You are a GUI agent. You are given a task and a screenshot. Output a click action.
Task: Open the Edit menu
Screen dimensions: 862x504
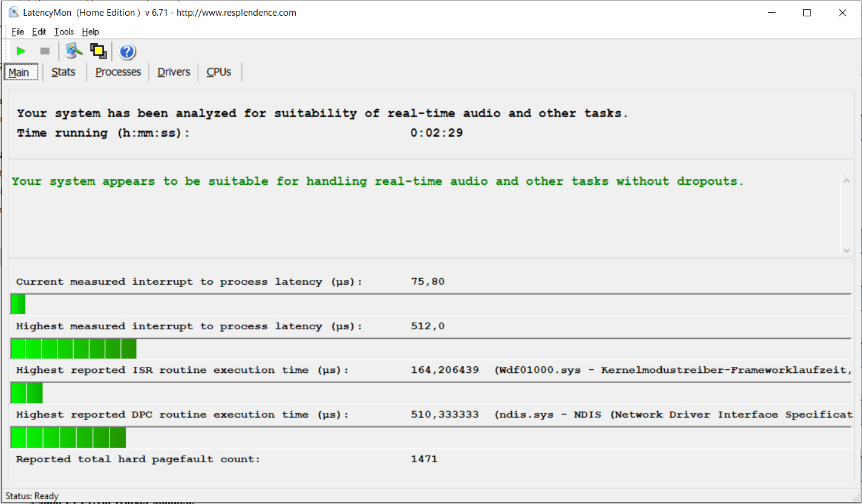coord(39,31)
